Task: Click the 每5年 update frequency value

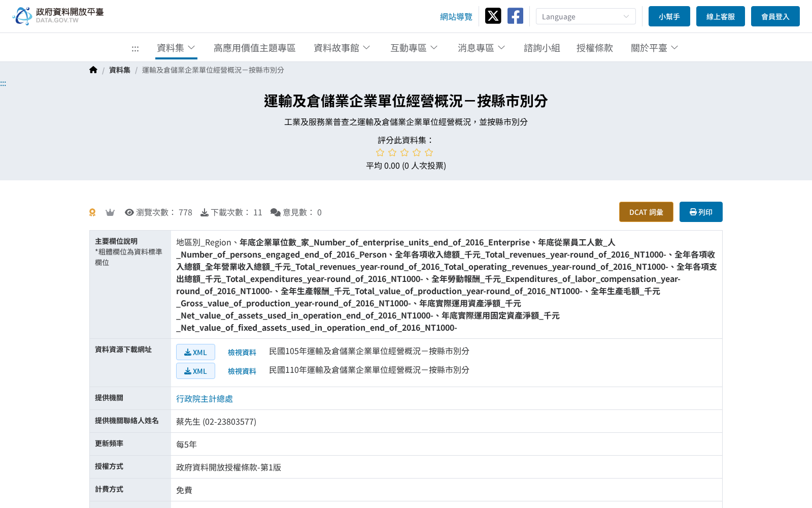Action: (186, 444)
